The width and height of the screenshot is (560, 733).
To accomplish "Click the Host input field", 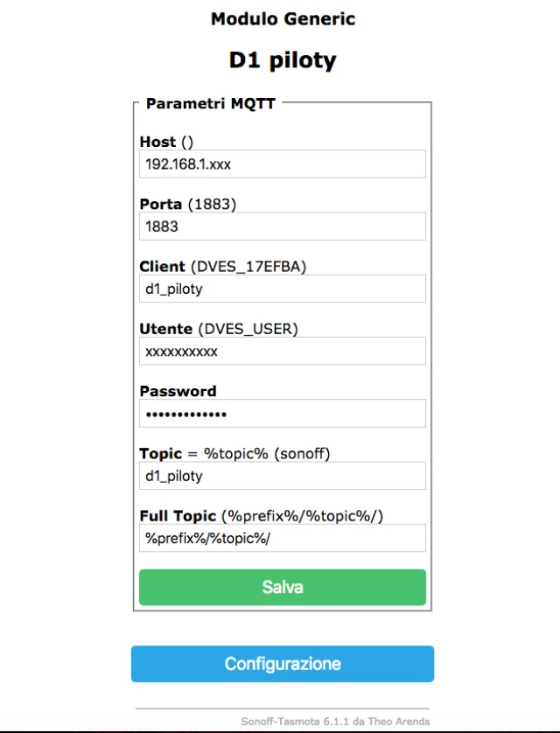I will click(282, 164).
